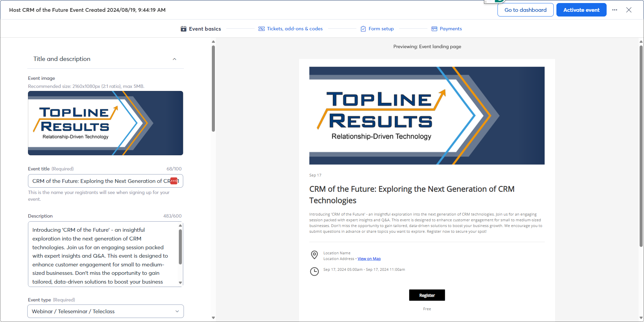Open the Form setup step
644x322 pixels.
[x=377, y=29]
